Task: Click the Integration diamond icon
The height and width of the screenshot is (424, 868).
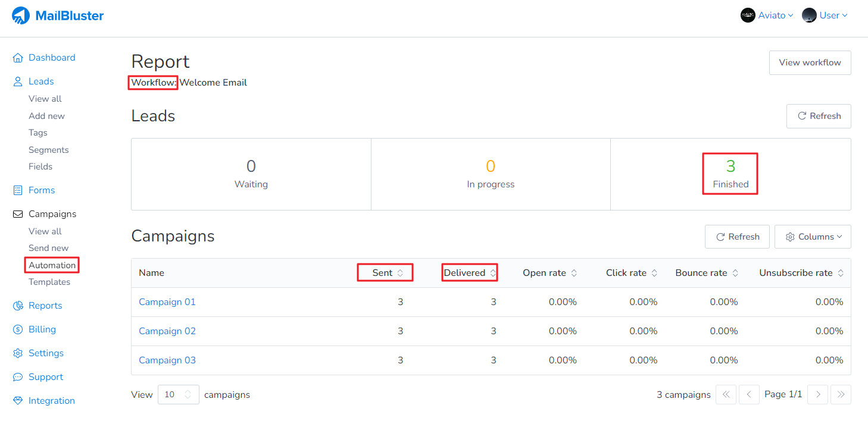Action: (18, 401)
